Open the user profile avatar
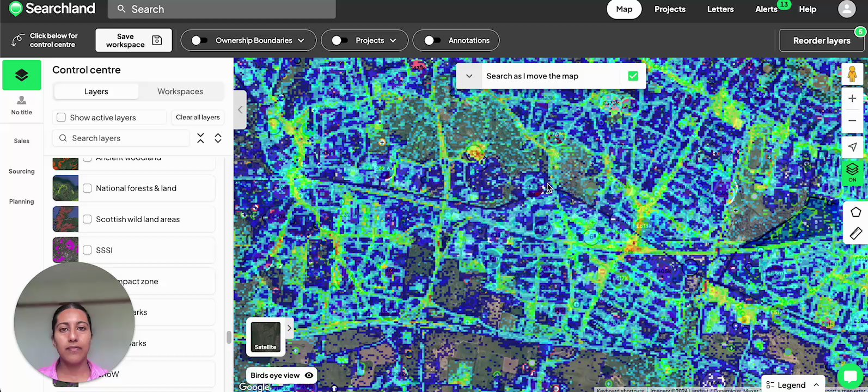The height and width of the screenshot is (392, 868). tap(847, 9)
